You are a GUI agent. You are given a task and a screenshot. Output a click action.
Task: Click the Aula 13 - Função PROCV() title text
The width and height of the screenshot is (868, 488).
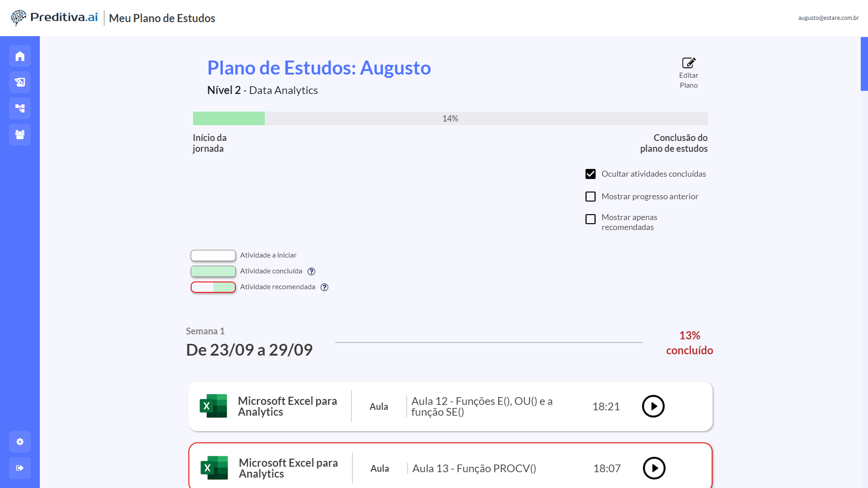474,469
